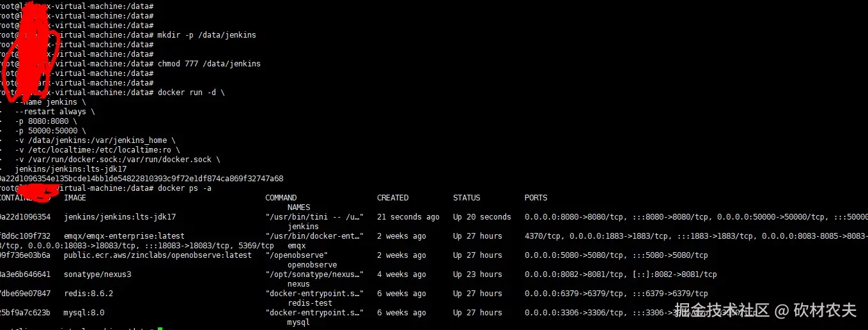Click the 'chmod 777 /data/jenkins' command text

(x=209, y=64)
